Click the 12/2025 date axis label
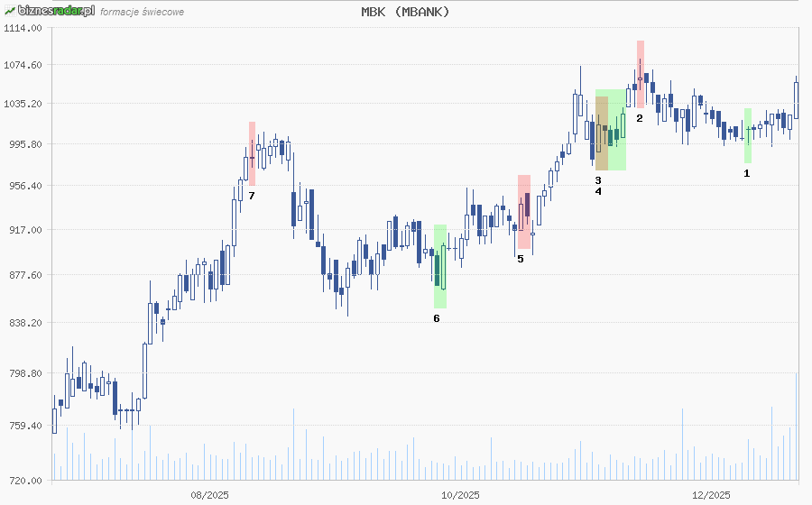This screenshot has height=505, width=812. click(710, 494)
